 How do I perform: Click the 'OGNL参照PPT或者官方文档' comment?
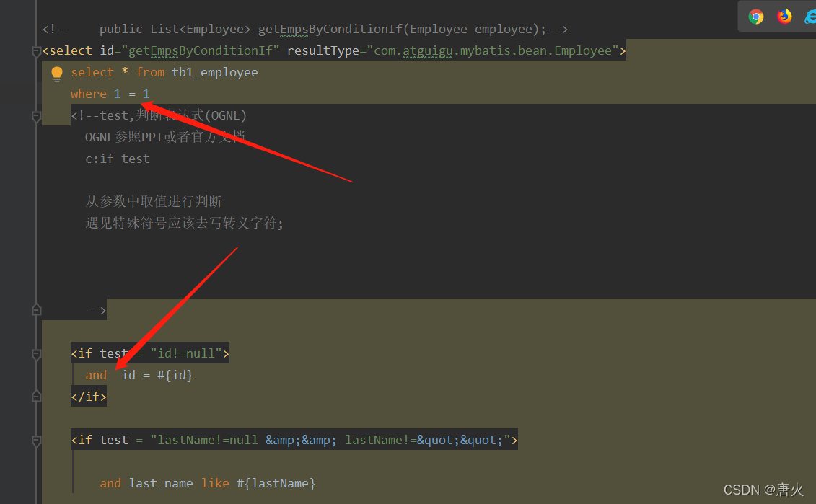[164, 137]
